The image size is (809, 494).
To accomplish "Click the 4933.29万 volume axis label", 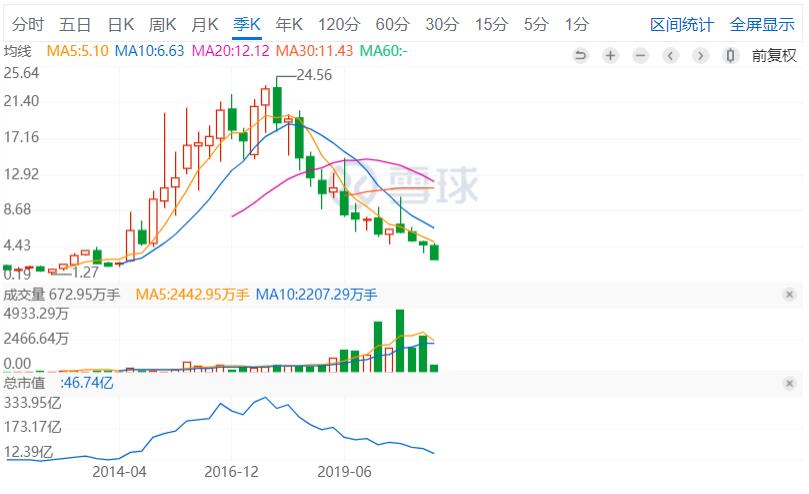I will pos(36,314).
